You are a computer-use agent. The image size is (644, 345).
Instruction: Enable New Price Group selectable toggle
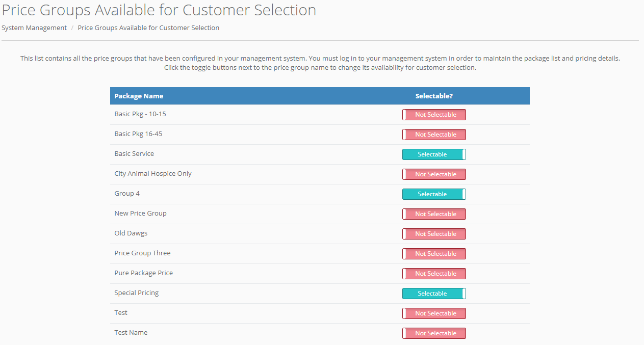tap(434, 214)
